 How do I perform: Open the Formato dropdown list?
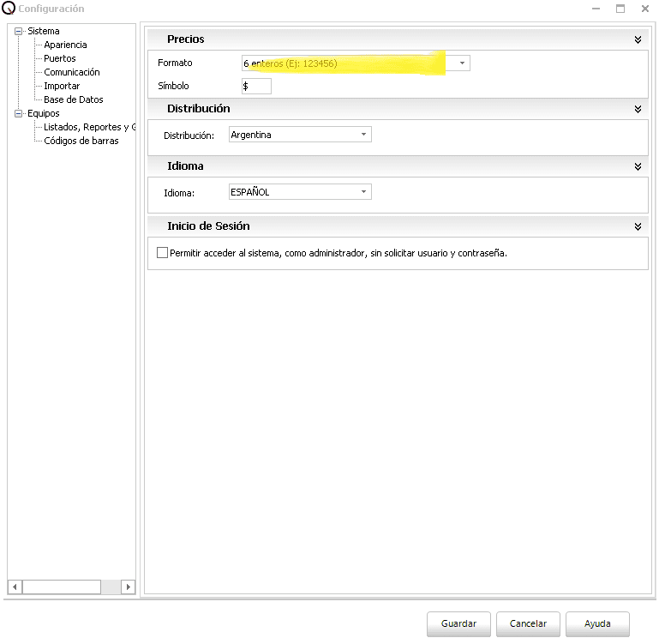click(x=462, y=63)
